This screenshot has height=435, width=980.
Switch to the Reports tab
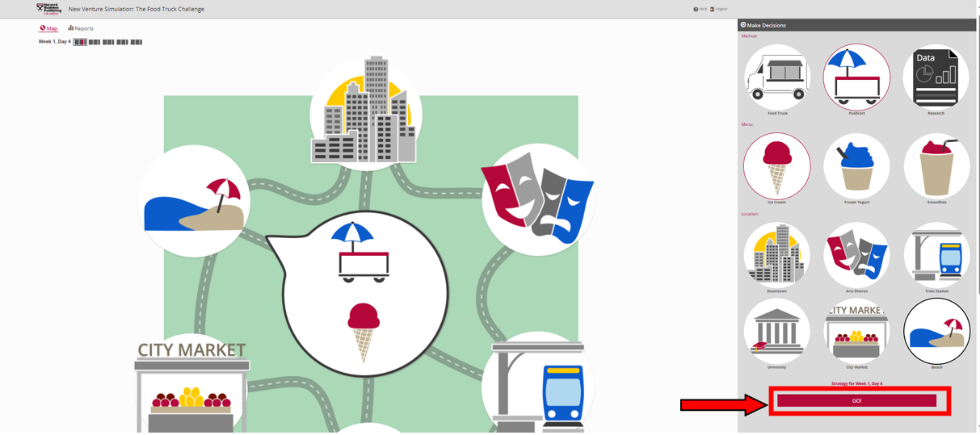coord(81,28)
